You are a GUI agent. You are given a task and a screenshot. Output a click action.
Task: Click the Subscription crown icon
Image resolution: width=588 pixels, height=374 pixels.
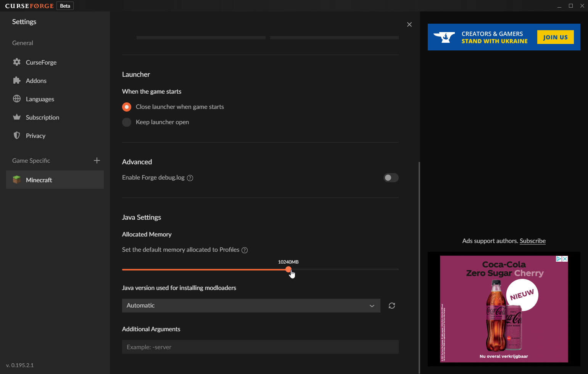pos(17,117)
